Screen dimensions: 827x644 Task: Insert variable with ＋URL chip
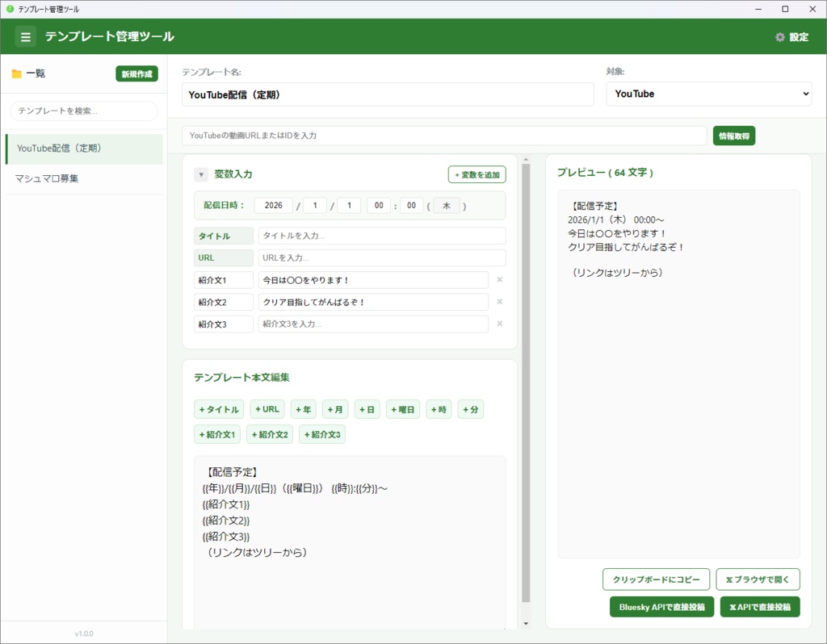(x=267, y=409)
